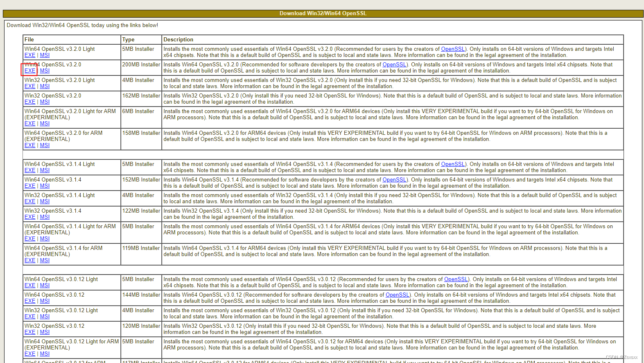Click the '200MB Installer' type cell
Viewport: 644px width, 363px height.
point(141,68)
